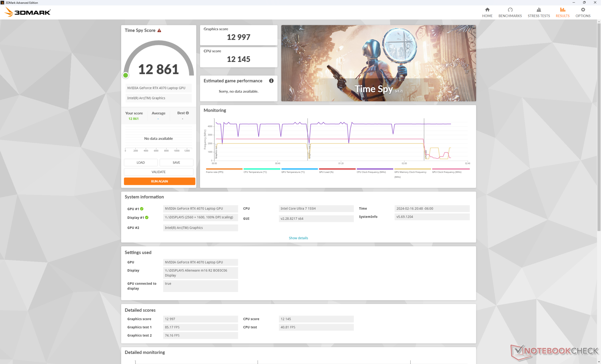Expand system information with Show details
This screenshot has width=601, height=364.
[x=298, y=238]
